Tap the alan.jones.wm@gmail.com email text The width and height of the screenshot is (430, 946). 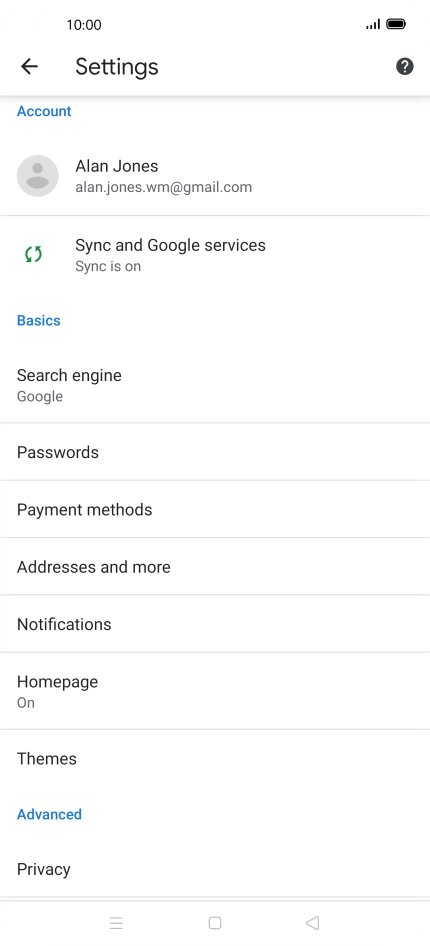(x=163, y=187)
